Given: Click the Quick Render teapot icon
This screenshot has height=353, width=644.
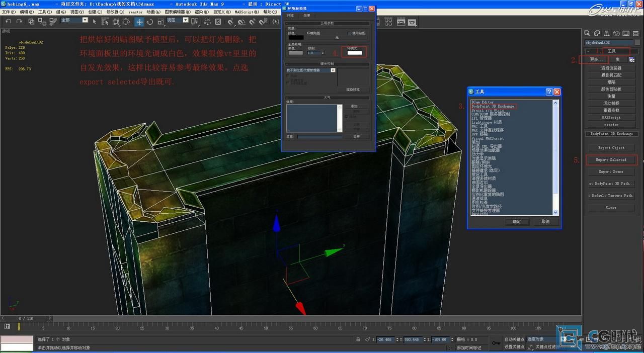Looking at the screenshot, I should click(412, 22).
